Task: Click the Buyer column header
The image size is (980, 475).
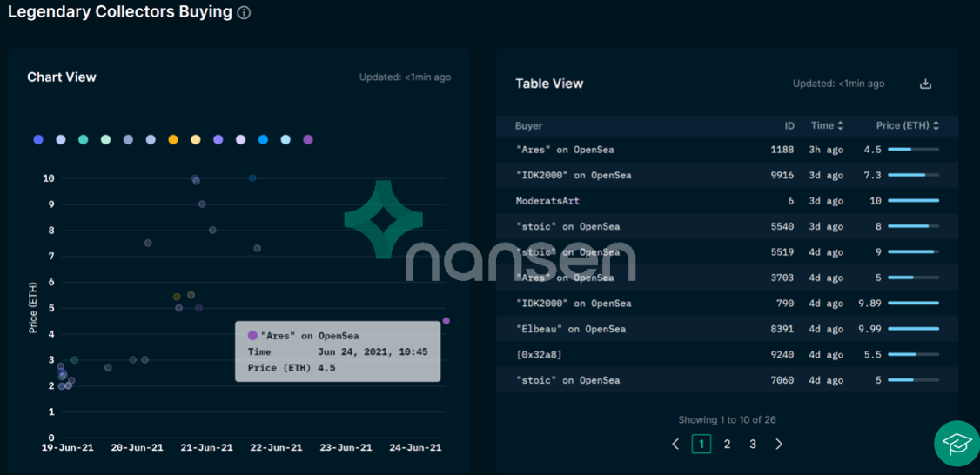Action: tap(529, 125)
